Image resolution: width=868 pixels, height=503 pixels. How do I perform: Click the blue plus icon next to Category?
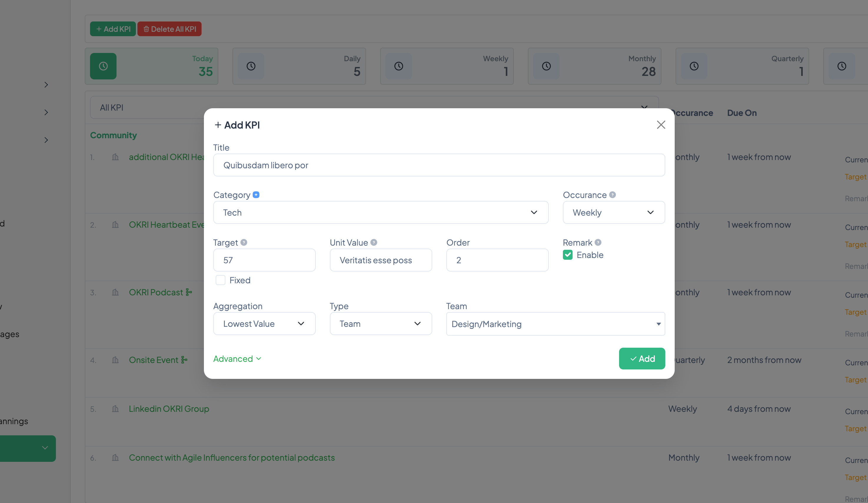[256, 194]
